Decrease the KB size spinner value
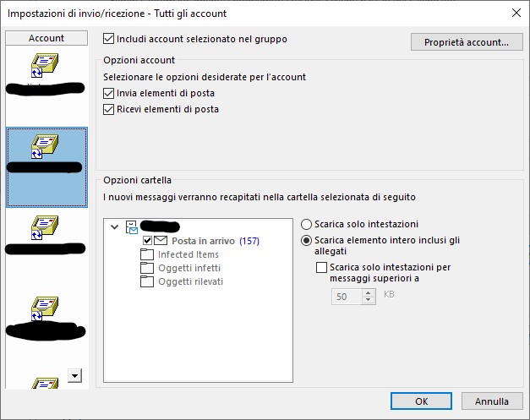This screenshot has width=530, height=420. point(368,300)
